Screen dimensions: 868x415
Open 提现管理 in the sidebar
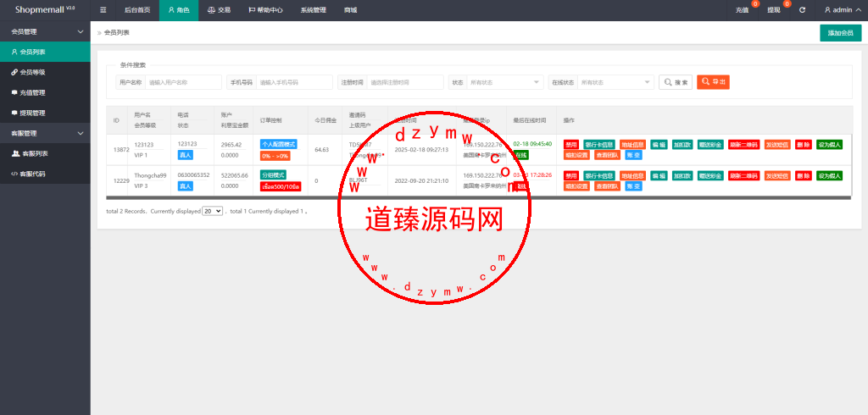tap(45, 113)
